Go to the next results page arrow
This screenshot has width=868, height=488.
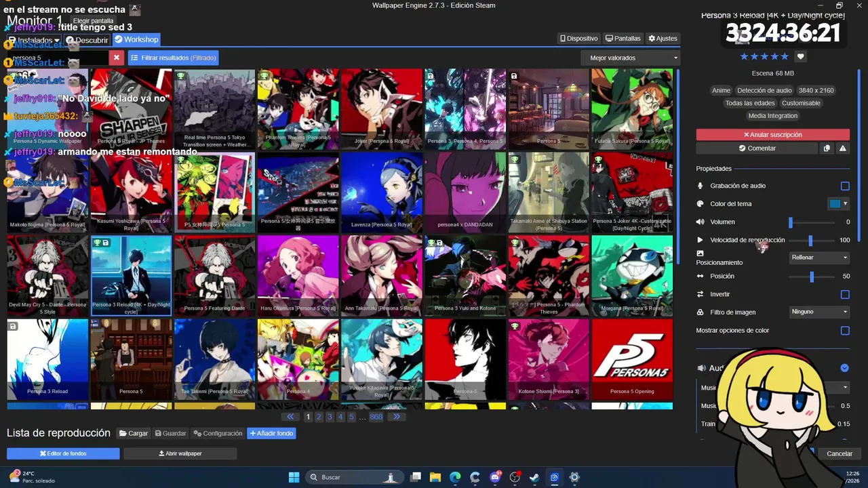[397, 417]
